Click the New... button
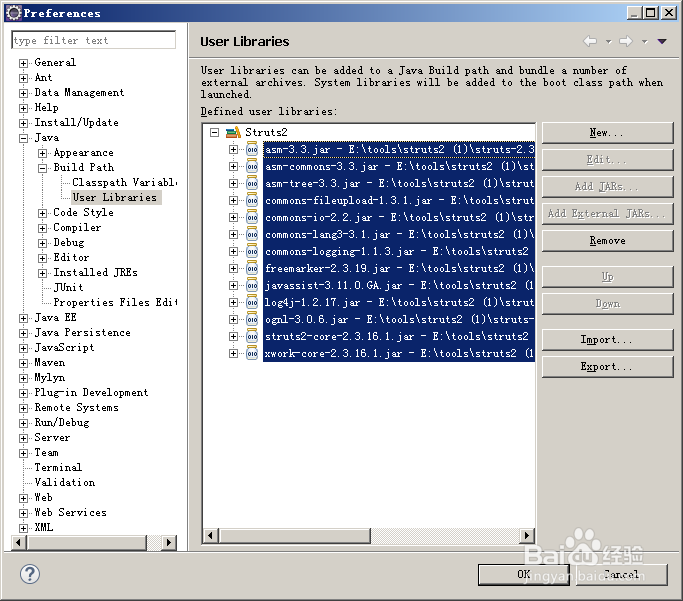The height and width of the screenshot is (601, 683). 607,132
